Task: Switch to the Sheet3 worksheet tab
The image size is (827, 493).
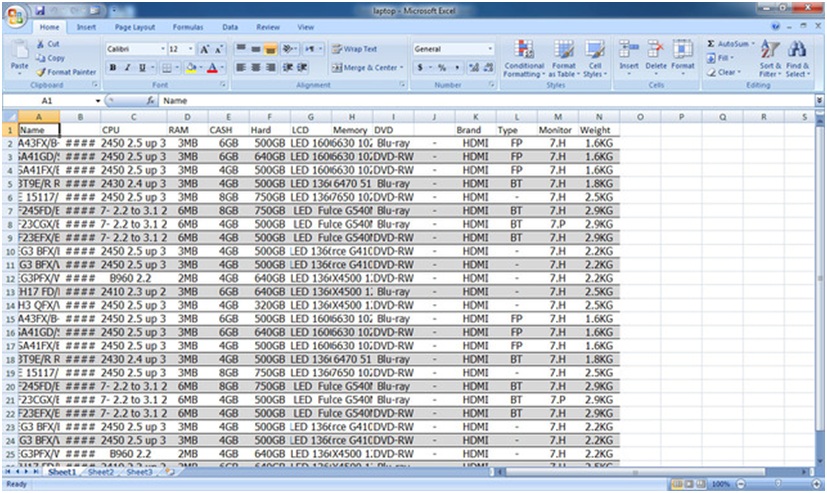Action: pos(139,471)
